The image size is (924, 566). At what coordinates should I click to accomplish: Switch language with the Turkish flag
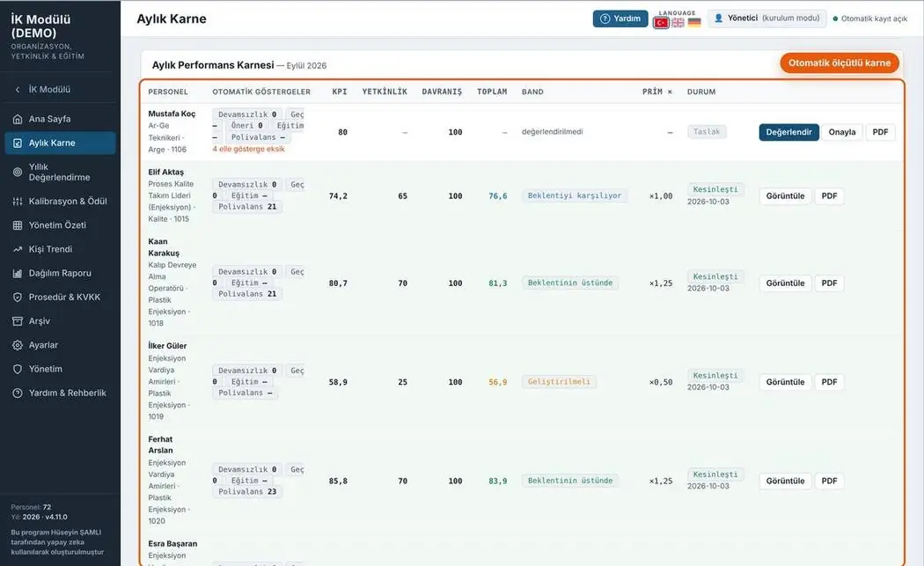click(x=661, y=23)
